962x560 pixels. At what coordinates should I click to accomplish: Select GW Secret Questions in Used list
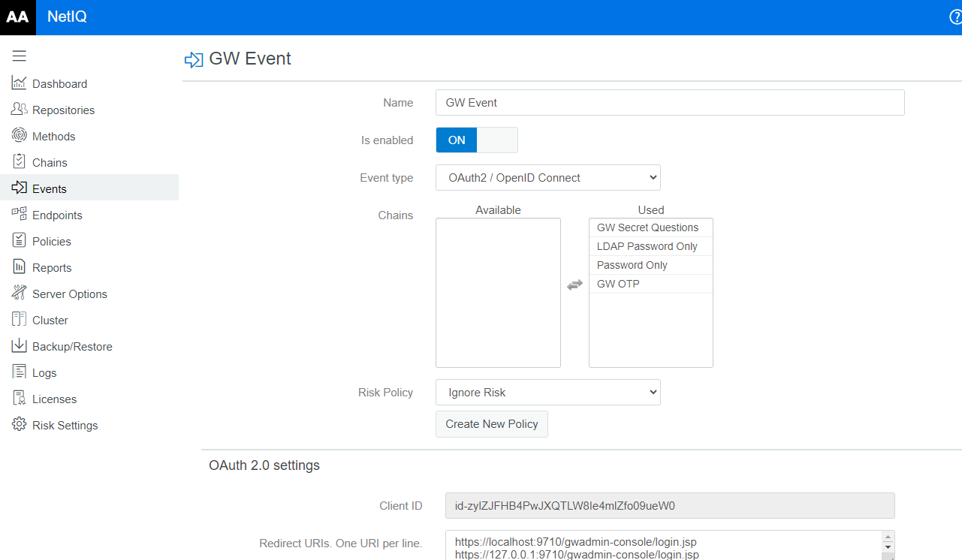click(651, 227)
